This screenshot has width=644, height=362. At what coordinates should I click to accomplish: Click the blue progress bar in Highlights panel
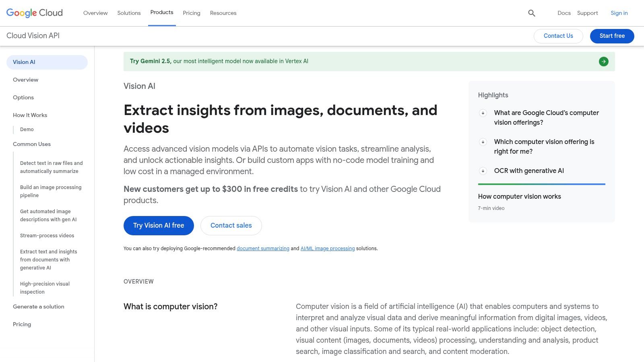[x=541, y=184]
